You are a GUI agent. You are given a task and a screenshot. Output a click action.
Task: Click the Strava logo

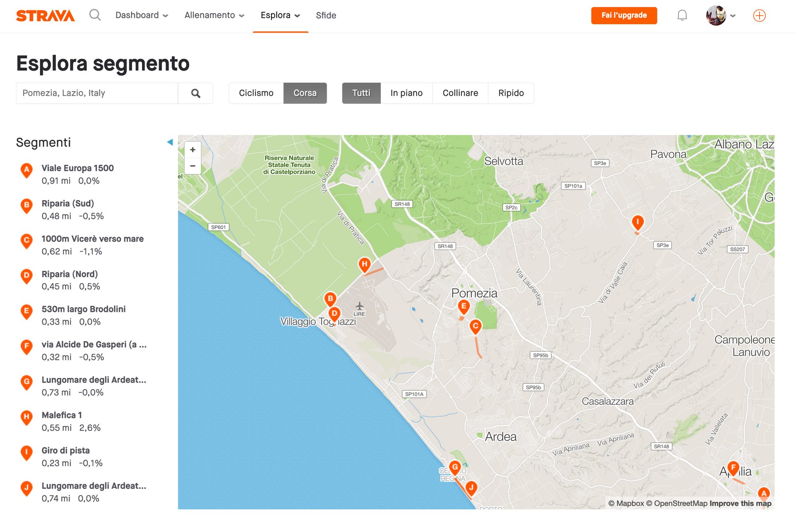coord(45,15)
